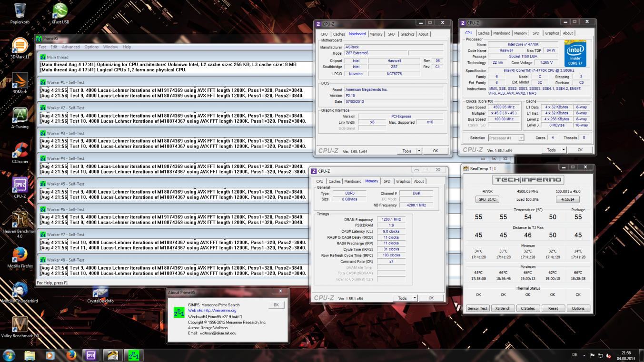Click OK in CPU-Z Memory window
The width and height of the screenshot is (644, 362).
point(431,298)
